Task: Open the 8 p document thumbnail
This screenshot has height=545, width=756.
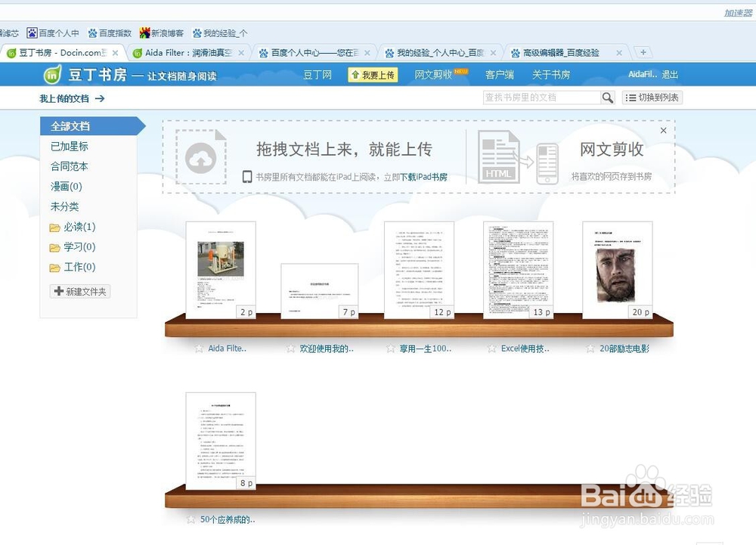Action: (221, 441)
